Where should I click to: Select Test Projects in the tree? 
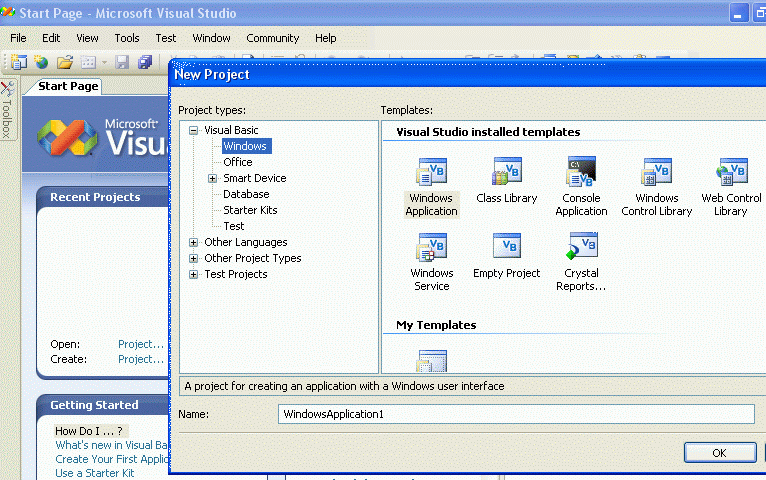235,274
